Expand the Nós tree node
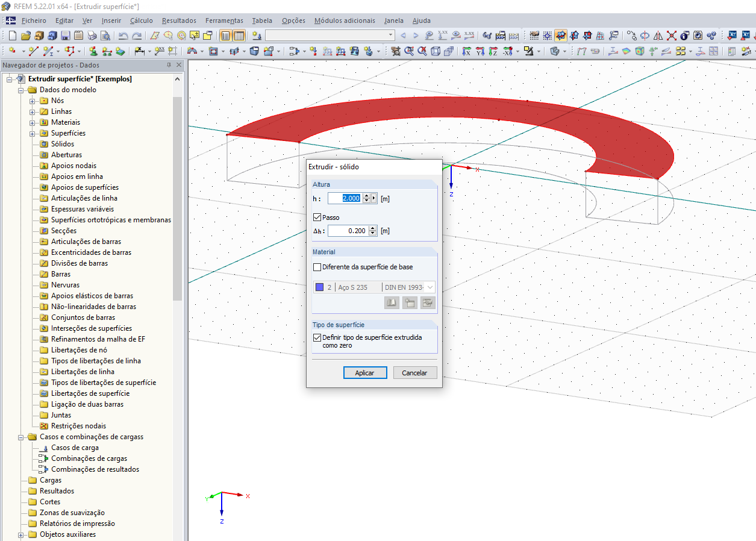 click(x=33, y=101)
